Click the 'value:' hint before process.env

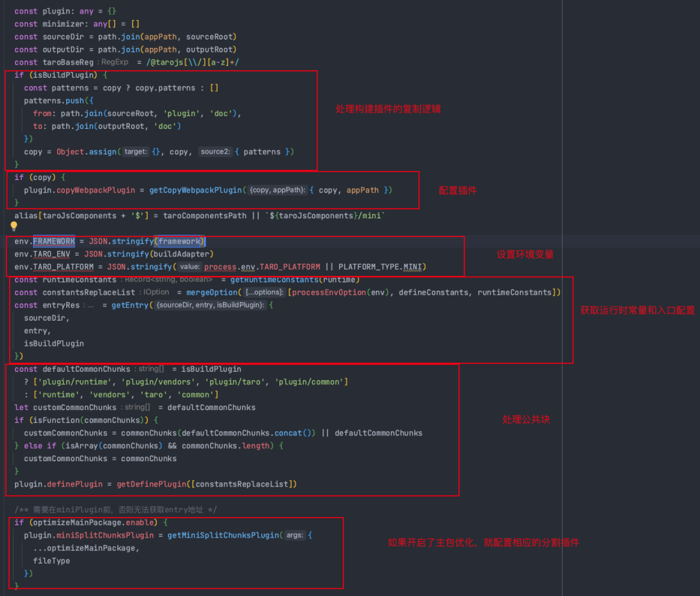pyautogui.click(x=190, y=267)
